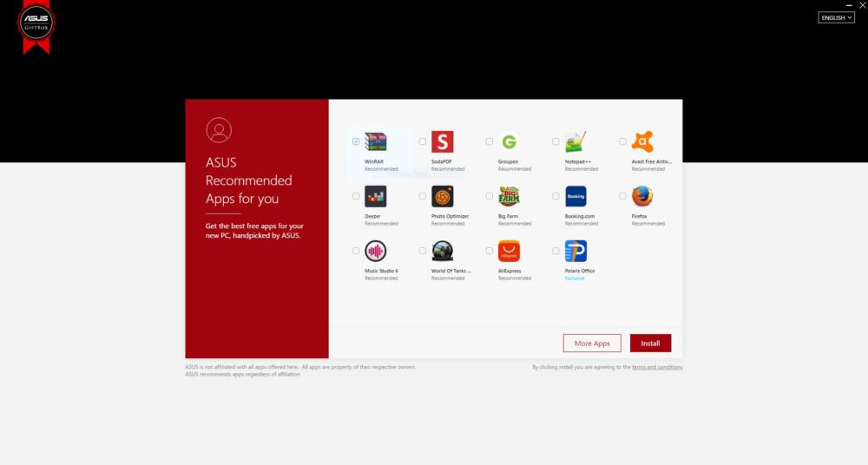The image size is (868, 465).
Task: Click the ASUS GiftBox logo badge
Action: (x=36, y=26)
